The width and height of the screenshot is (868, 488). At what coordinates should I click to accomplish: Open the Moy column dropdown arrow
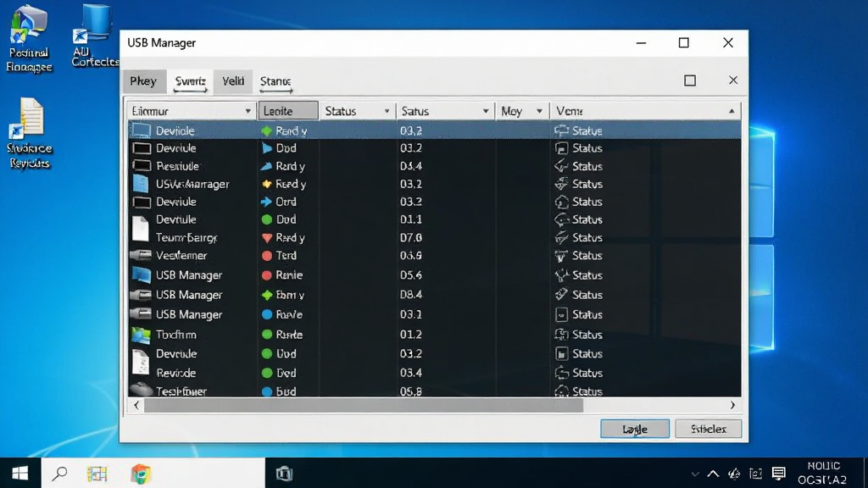tap(539, 111)
